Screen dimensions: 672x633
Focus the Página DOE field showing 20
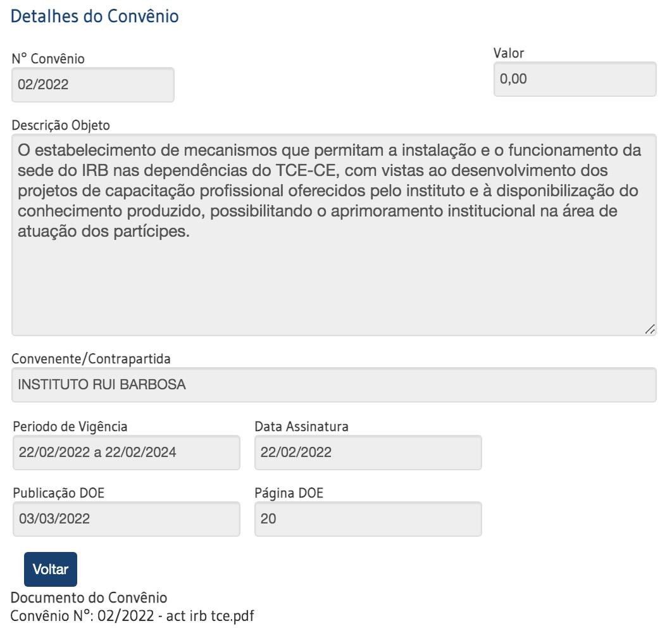coord(368,519)
